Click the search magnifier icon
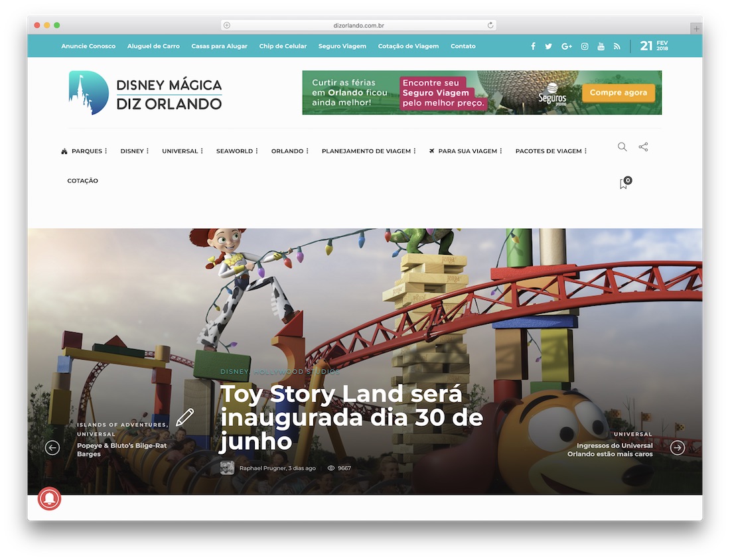 point(622,147)
